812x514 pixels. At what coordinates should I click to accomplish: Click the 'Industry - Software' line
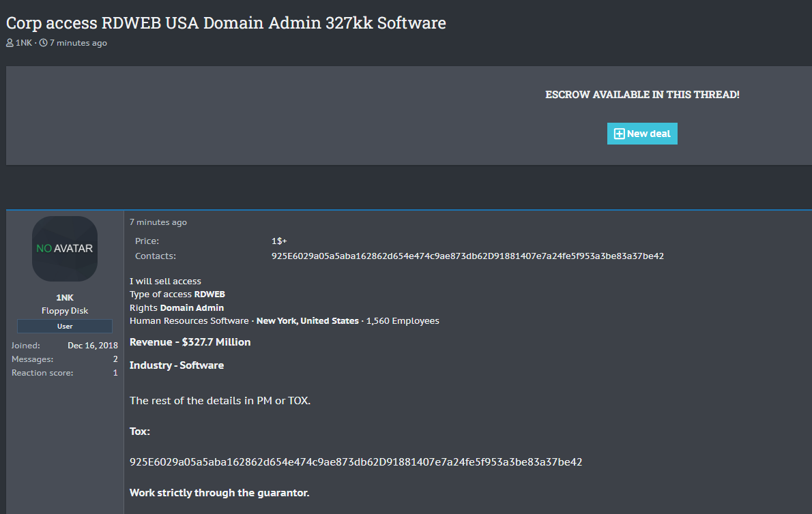coord(177,365)
